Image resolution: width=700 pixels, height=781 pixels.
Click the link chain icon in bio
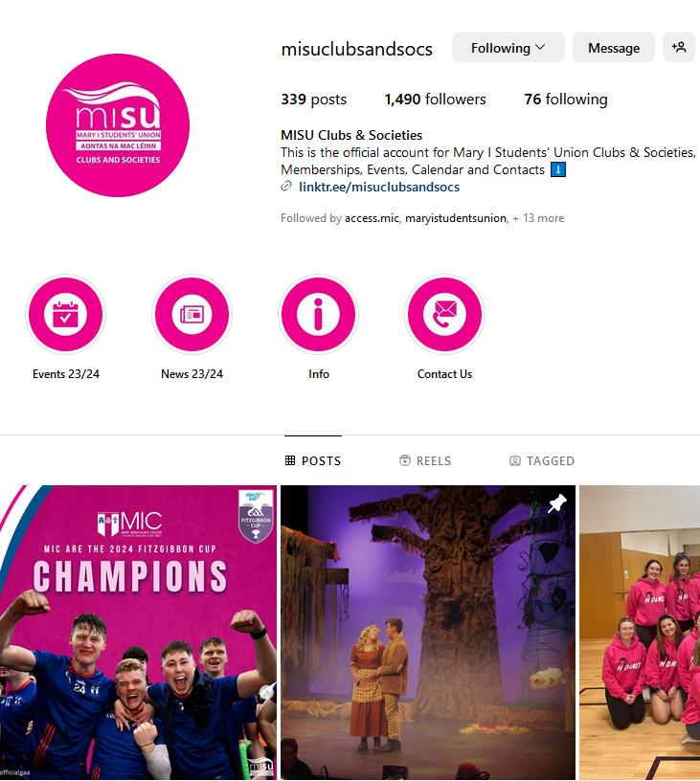pyautogui.click(x=286, y=187)
